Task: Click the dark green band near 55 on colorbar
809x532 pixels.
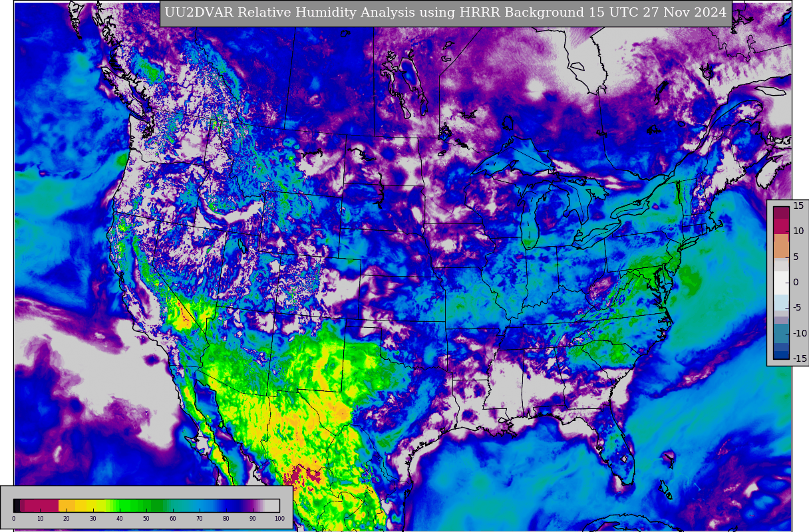Action: coord(157,505)
